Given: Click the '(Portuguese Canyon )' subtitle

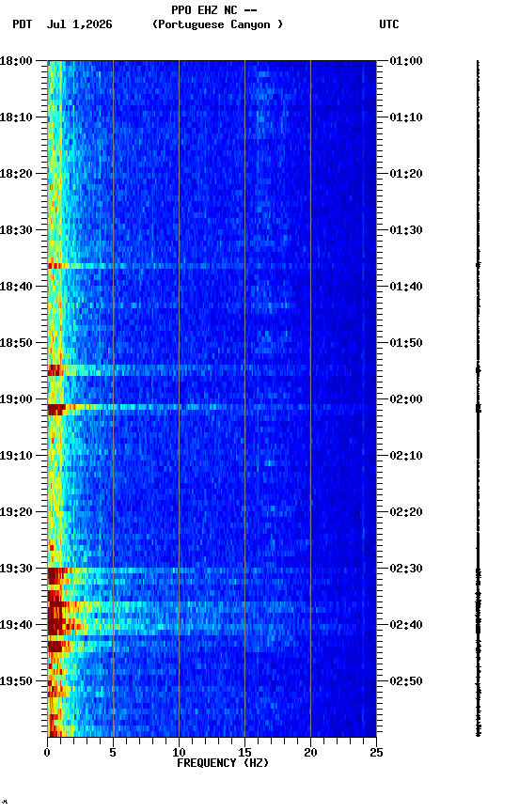Looking at the screenshot, I should (x=217, y=24).
